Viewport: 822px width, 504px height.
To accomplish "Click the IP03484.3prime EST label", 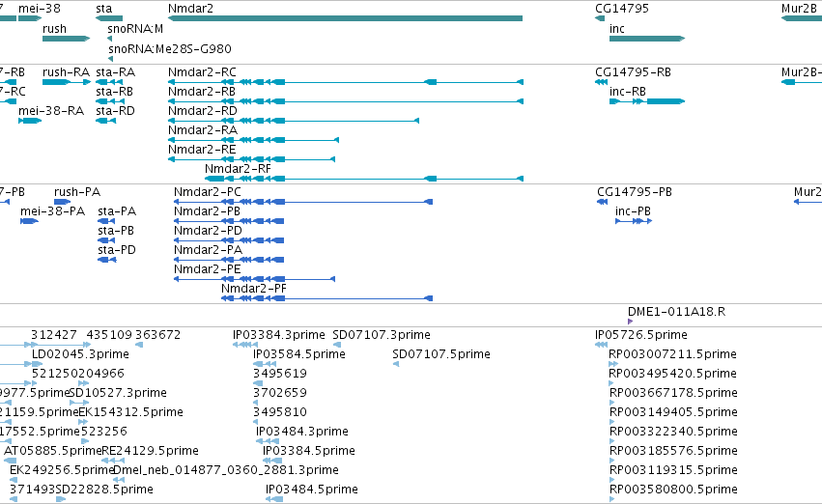I will point(302,432).
